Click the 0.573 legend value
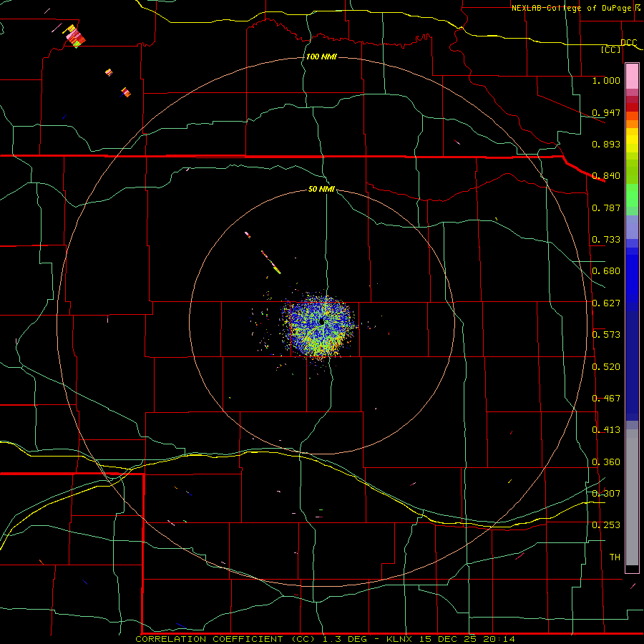644x644 pixels. click(x=606, y=335)
